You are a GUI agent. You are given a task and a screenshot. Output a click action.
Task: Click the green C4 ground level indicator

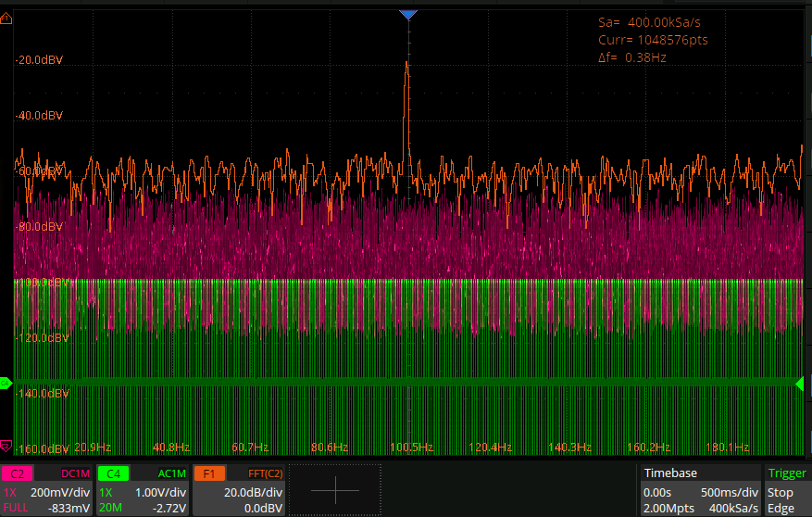[x=6, y=383]
